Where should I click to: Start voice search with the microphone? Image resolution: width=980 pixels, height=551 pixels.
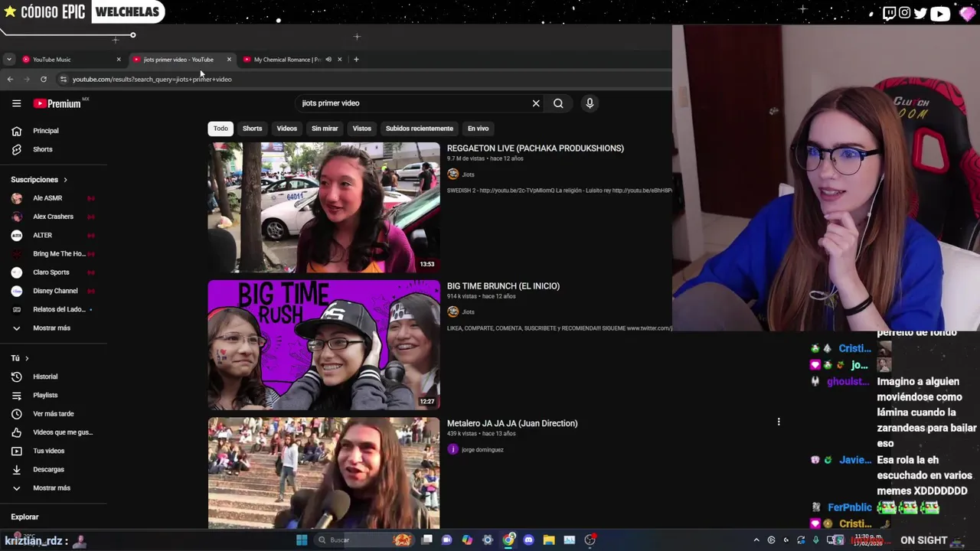click(590, 103)
